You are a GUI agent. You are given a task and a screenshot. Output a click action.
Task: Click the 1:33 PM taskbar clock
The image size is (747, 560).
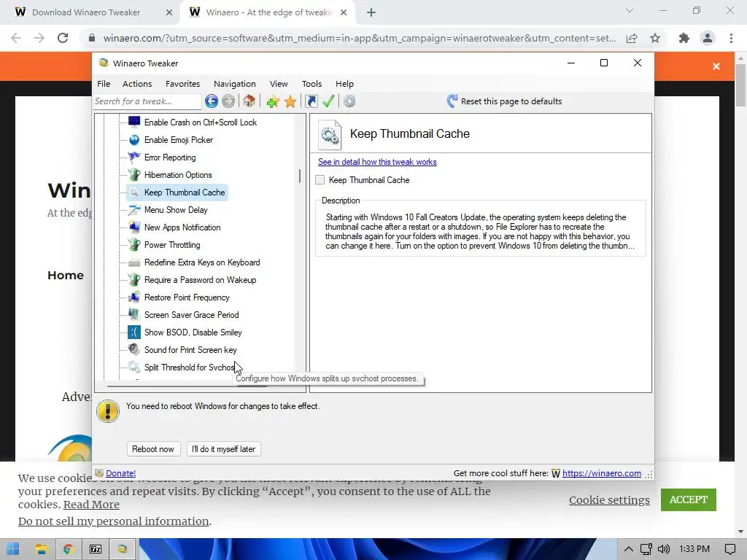pos(694,549)
